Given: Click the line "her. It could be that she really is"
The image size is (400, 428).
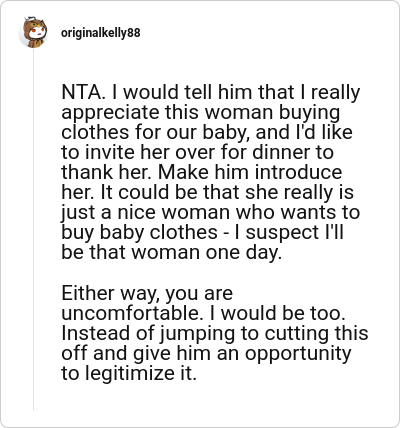Looking at the screenshot, I should [x=207, y=192].
